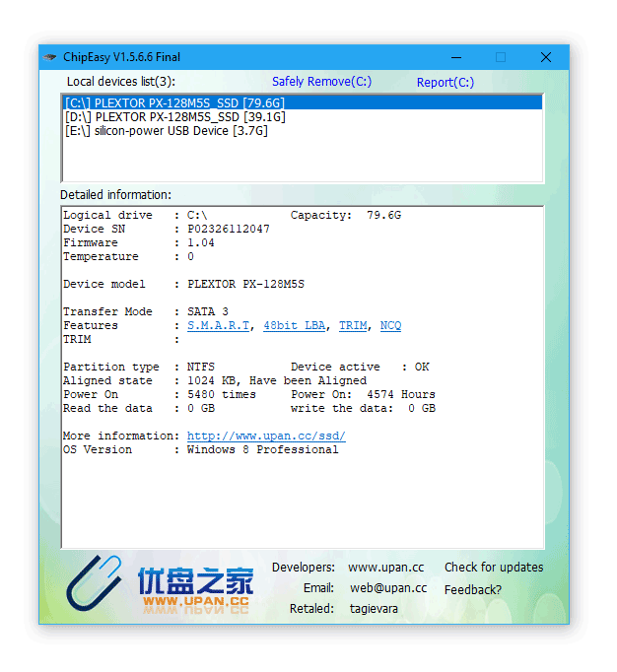617x672 pixels.
Task: Click the TRIM feature link
Action: 353,326
